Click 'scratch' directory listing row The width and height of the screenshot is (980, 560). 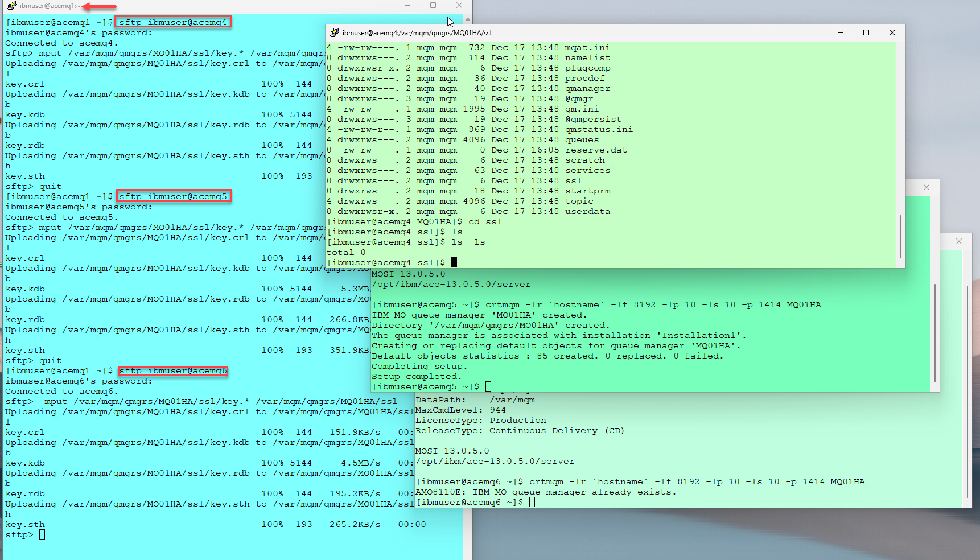[466, 160]
